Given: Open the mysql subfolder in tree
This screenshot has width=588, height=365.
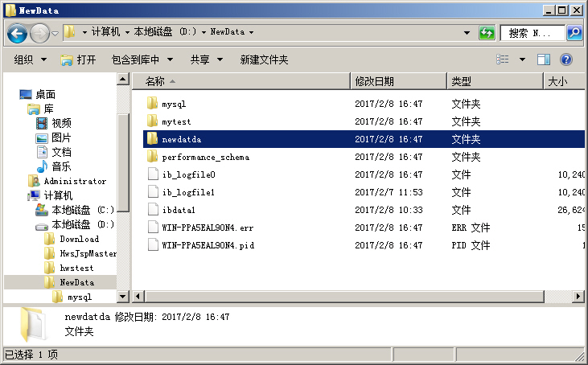Looking at the screenshot, I should [x=80, y=297].
